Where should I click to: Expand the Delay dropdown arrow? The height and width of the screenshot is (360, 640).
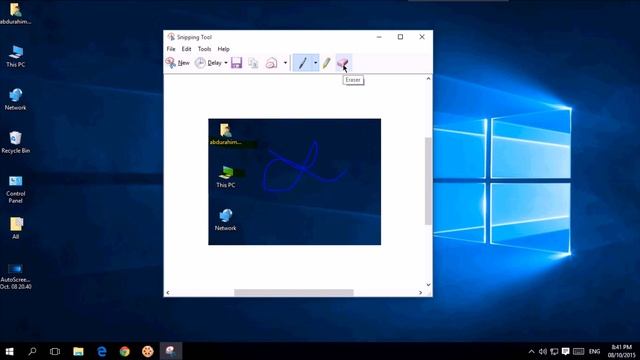(226, 63)
